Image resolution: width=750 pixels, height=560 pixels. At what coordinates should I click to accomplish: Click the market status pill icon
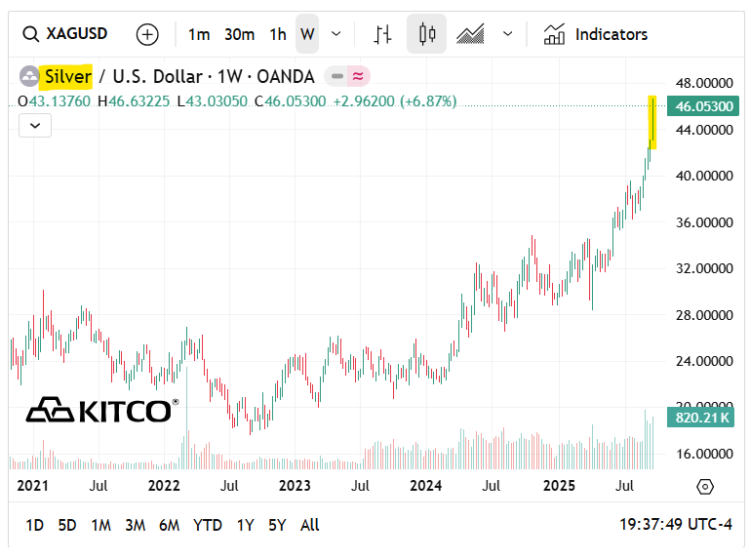tap(347, 76)
